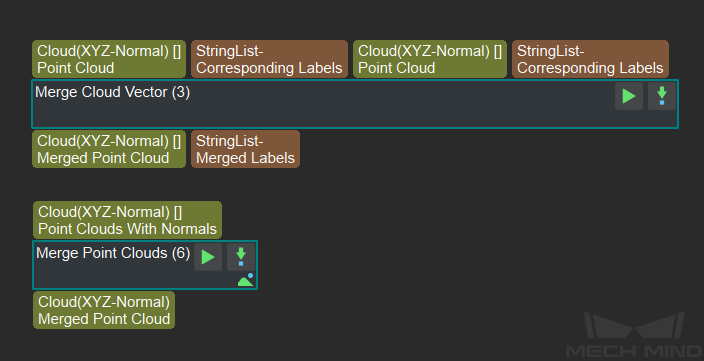This screenshot has height=361, width=704.
Task: Run the Merge Point Clouds step
Action: click(x=208, y=257)
